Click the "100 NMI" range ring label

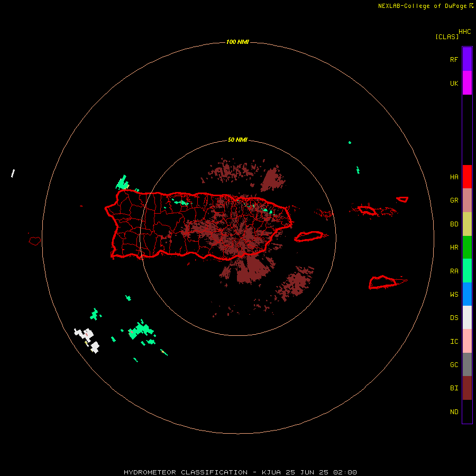237,42
